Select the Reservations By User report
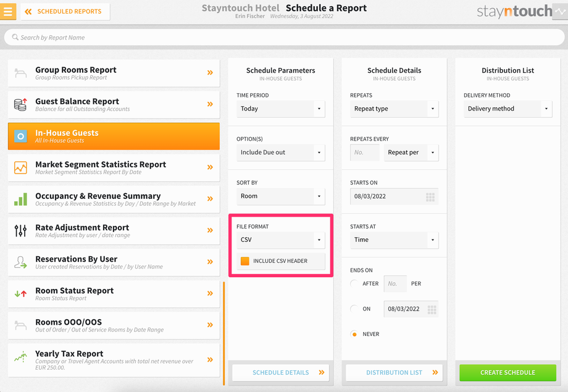Viewport: 568px width, 392px height. coord(114,262)
